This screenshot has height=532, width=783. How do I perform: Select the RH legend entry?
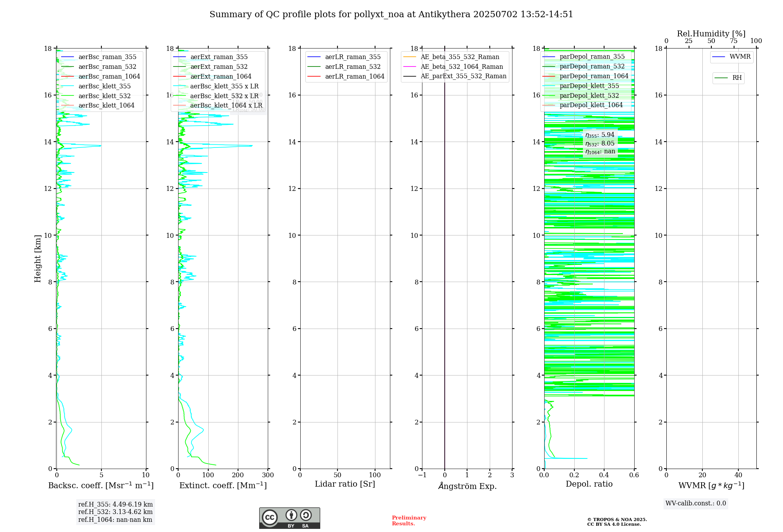tap(729, 78)
